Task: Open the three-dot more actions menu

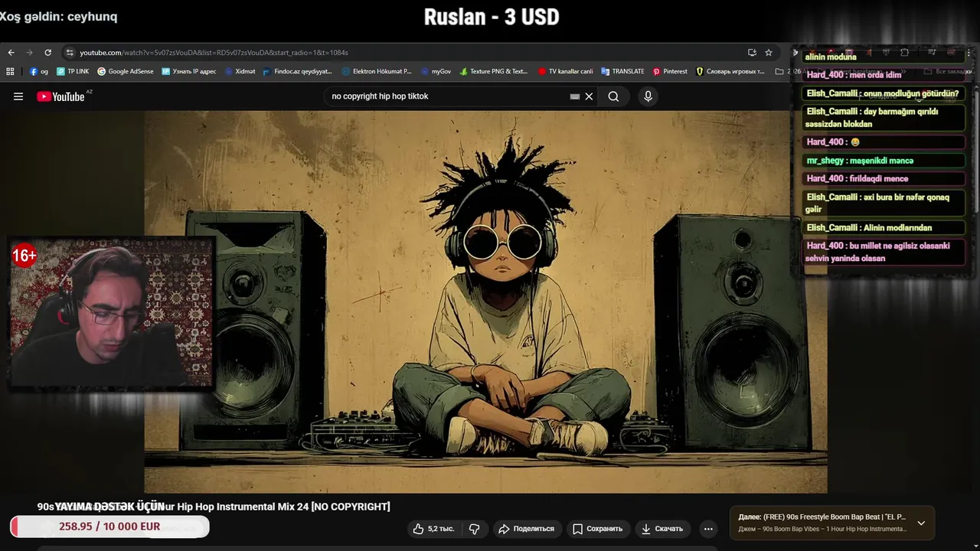Action: tap(708, 529)
